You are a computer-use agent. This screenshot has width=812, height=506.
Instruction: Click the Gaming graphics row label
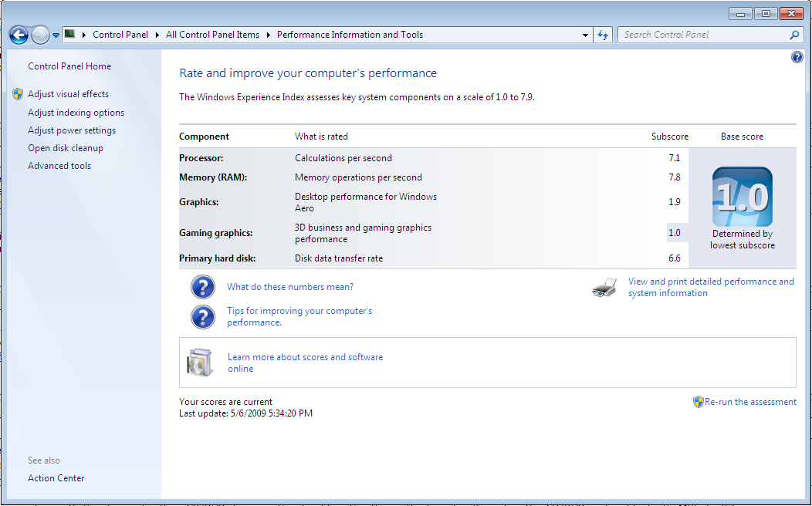216,233
